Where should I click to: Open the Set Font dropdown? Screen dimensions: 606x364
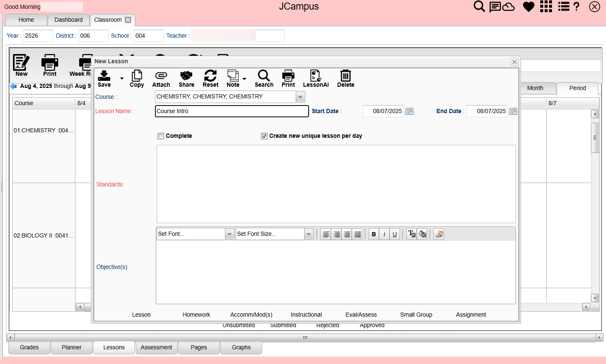tap(229, 234)
